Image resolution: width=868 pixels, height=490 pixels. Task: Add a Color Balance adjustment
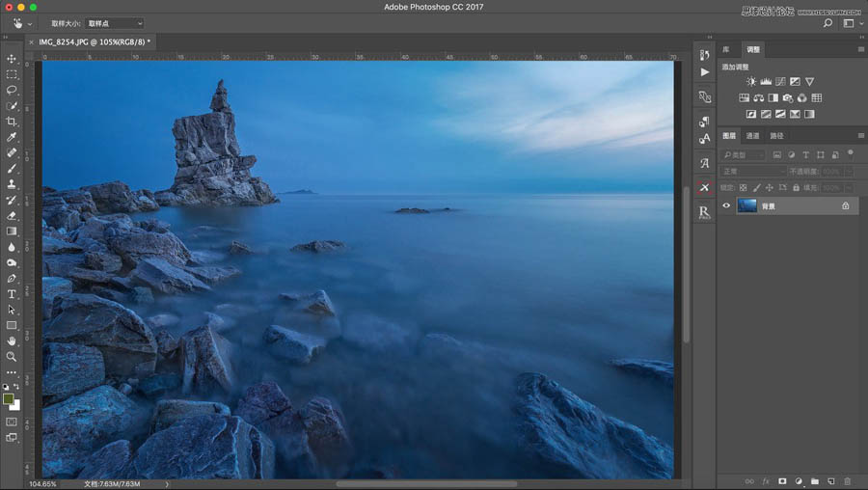[x=758, y=98]
